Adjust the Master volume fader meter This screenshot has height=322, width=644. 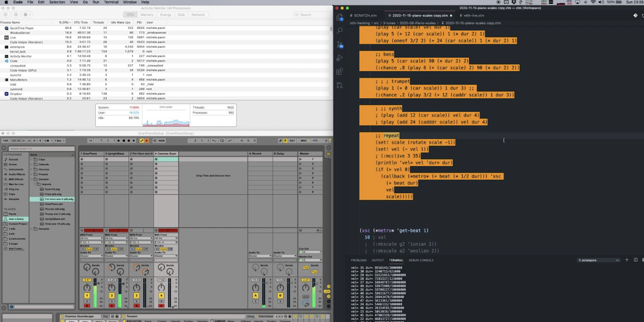314,292
